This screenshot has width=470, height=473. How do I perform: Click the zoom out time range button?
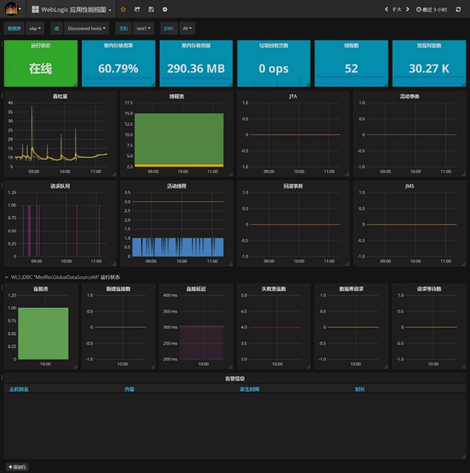coord(397,9)
